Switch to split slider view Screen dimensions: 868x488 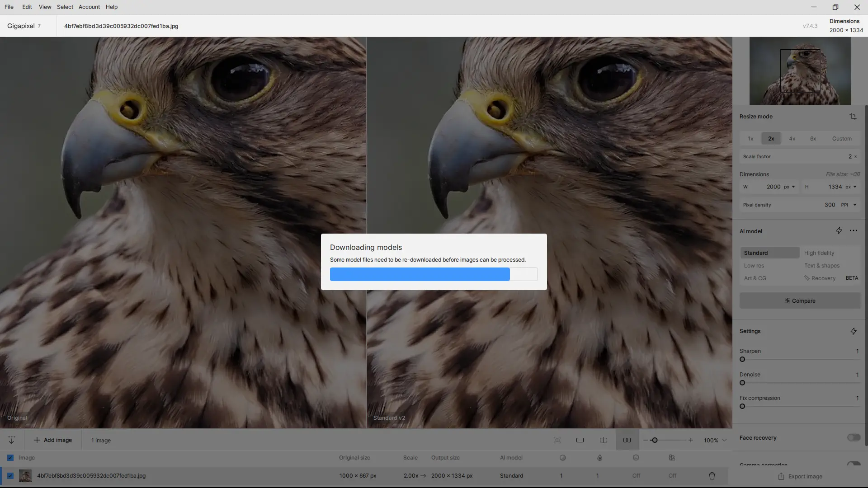tap(603, 440)
